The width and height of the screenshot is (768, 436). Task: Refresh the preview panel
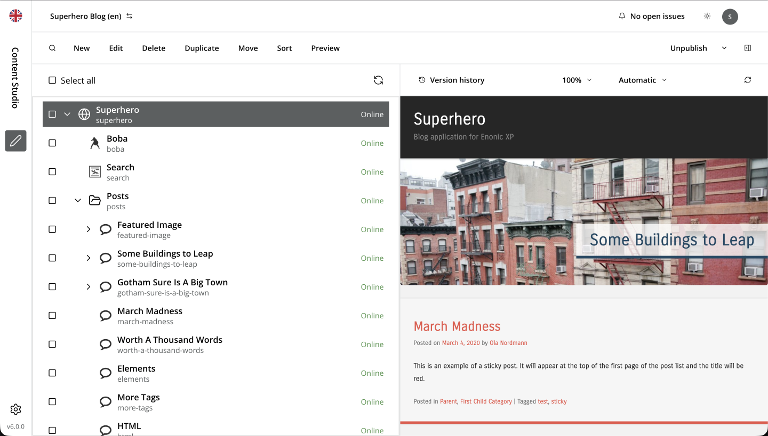click(x=747, y=80)
